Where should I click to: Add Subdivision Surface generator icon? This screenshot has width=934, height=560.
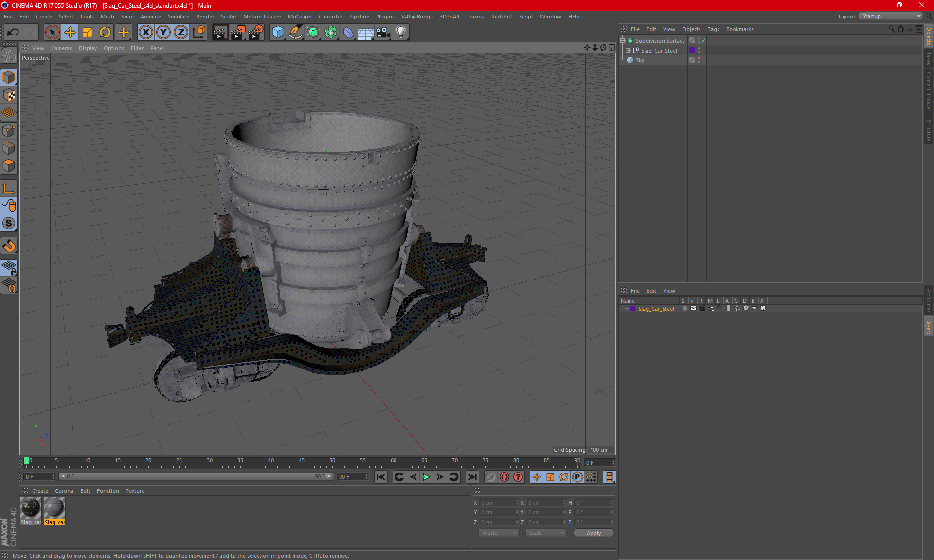pos(313,33)
